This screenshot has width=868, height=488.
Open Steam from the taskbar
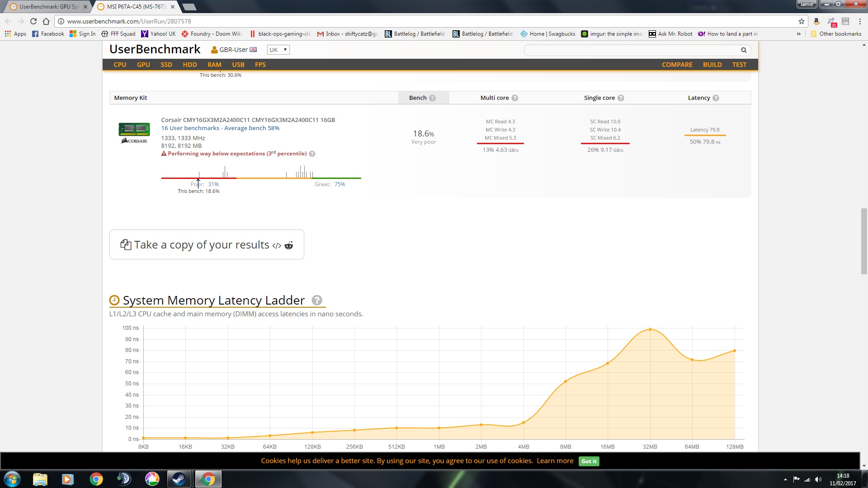coord(179,479)
